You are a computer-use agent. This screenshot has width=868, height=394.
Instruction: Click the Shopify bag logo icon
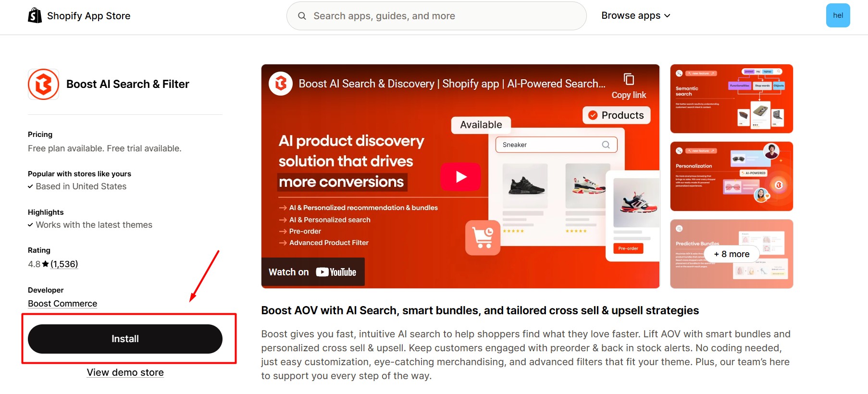click(35, 15)
